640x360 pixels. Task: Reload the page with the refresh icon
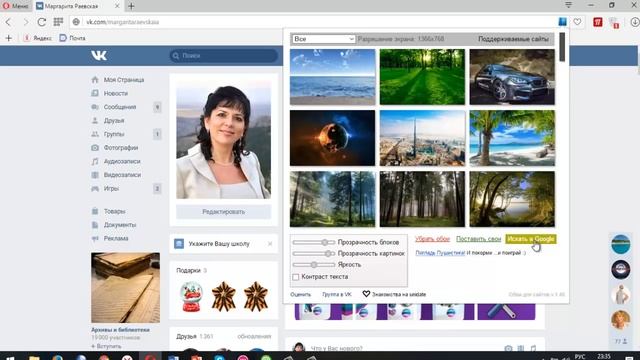(42, 22)
